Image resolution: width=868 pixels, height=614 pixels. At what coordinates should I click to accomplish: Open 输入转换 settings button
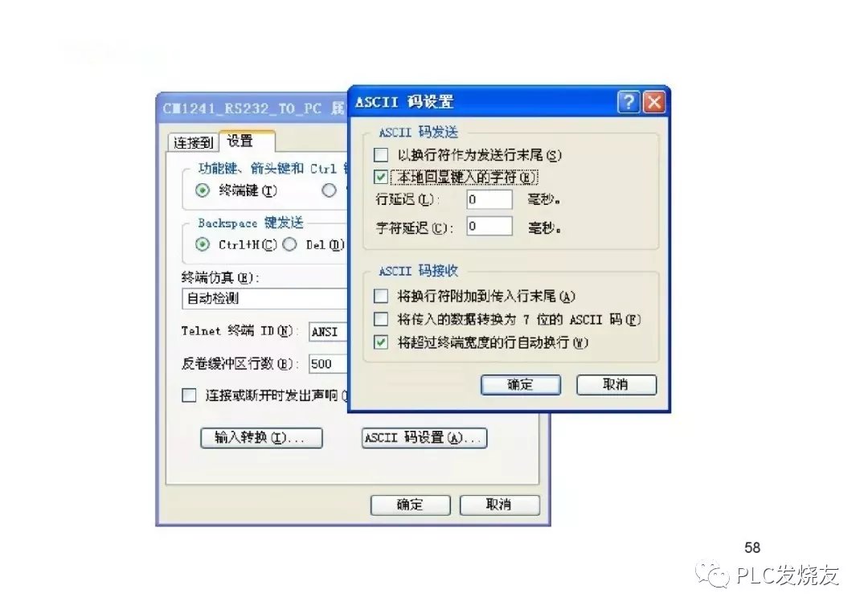pos(261,438)
